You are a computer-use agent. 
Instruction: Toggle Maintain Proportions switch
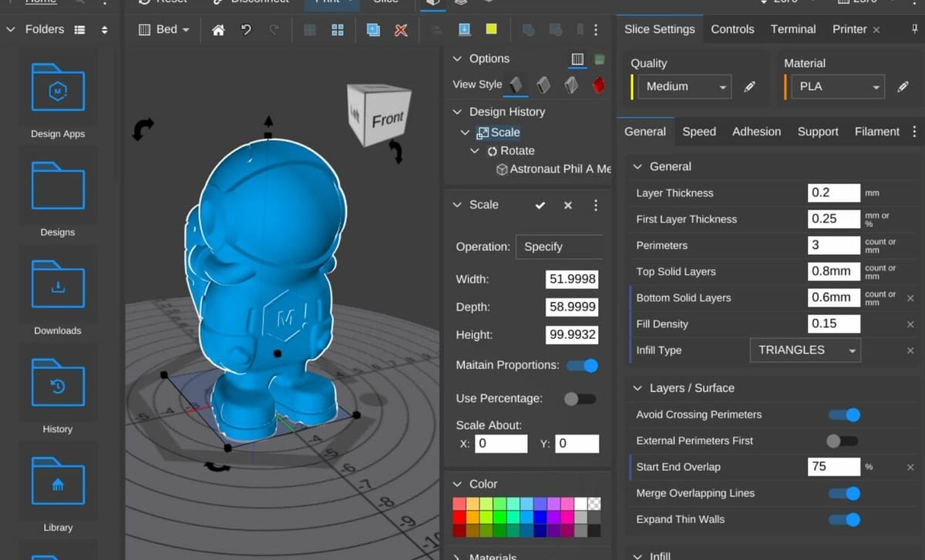coord(582,365)
